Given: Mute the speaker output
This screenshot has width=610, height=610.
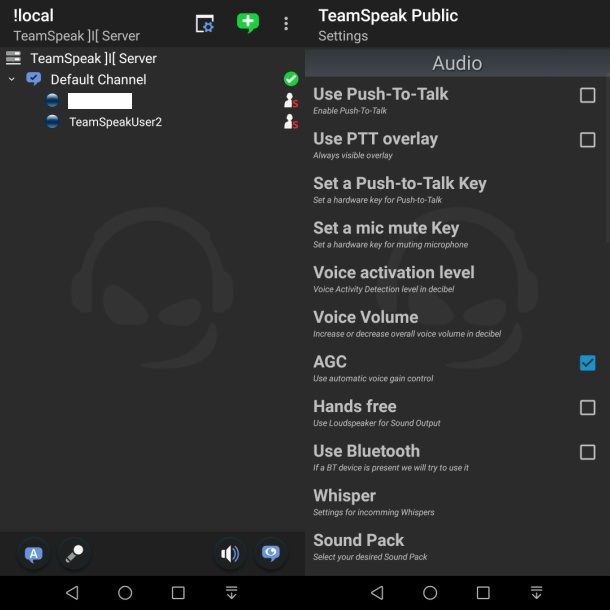Looking at the screenshot, I should pos(230,554).
